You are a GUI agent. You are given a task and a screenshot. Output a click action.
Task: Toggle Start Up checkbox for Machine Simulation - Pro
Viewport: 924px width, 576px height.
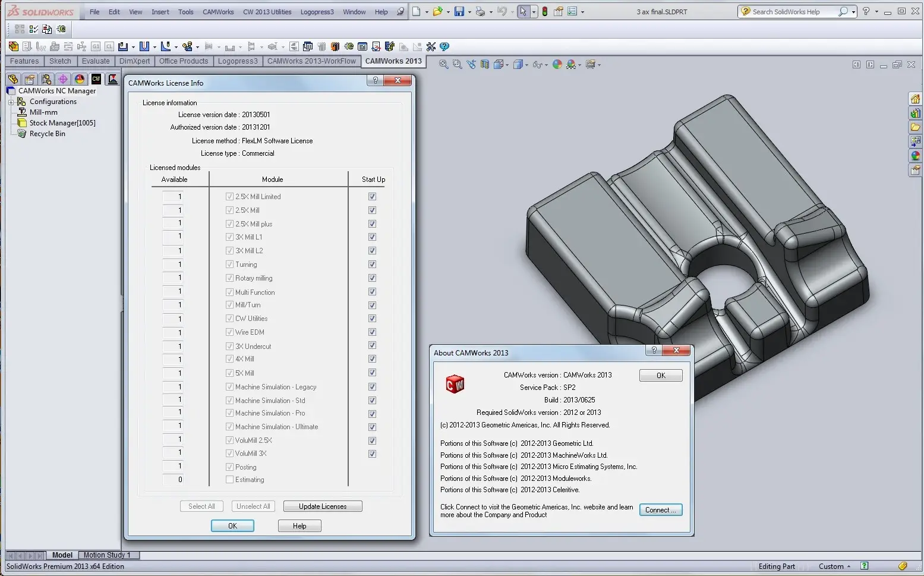point(372,414)
